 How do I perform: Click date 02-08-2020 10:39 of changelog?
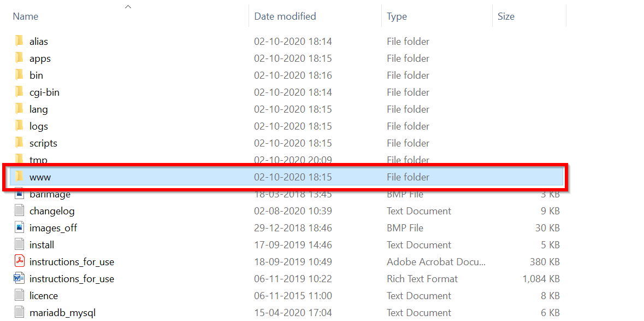pyautogui.click(x=293, y=211)
